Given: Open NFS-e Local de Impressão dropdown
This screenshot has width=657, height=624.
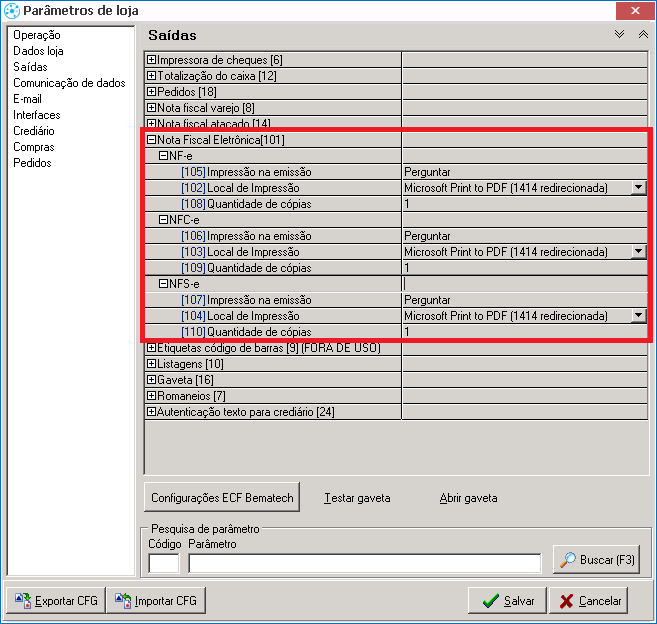Looking at the screenshot, I should [x=639, y=316].
